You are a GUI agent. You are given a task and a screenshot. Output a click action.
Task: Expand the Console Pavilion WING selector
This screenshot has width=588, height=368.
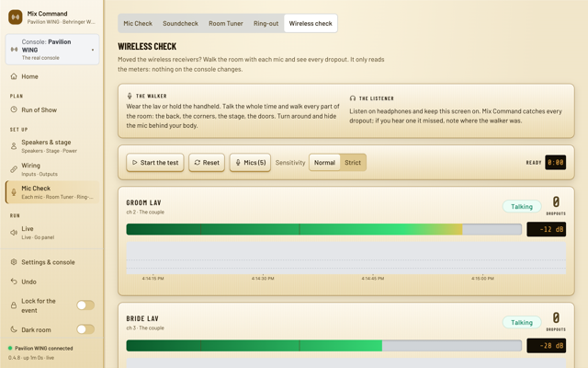52,50
